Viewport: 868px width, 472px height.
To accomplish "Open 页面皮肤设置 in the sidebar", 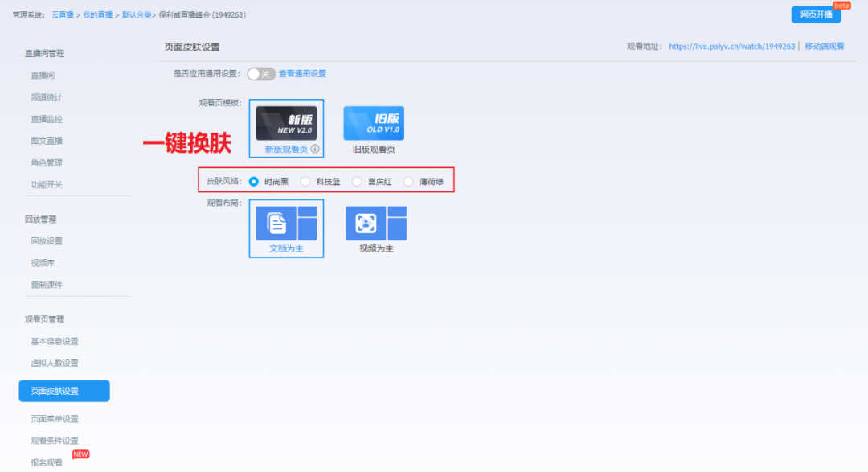I will (64, 391).
